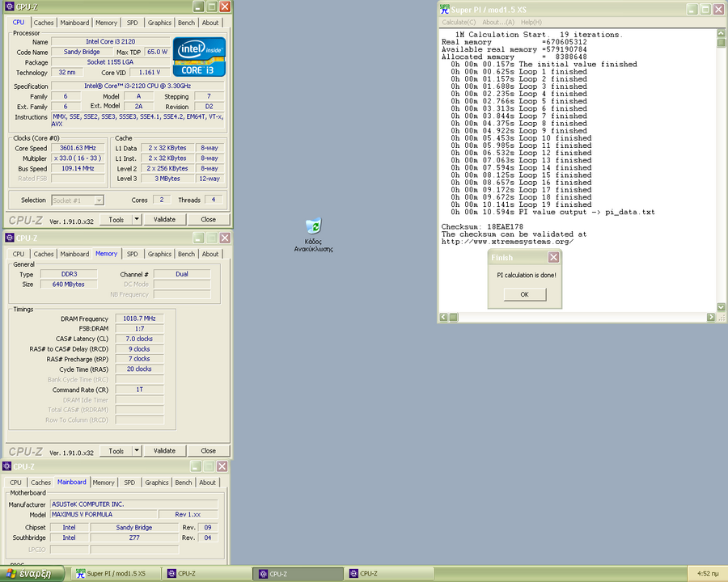Screen dimensions: 728x582
Task: Click Validate in the CPU-Z Memory window
Action: pos(164,450)
